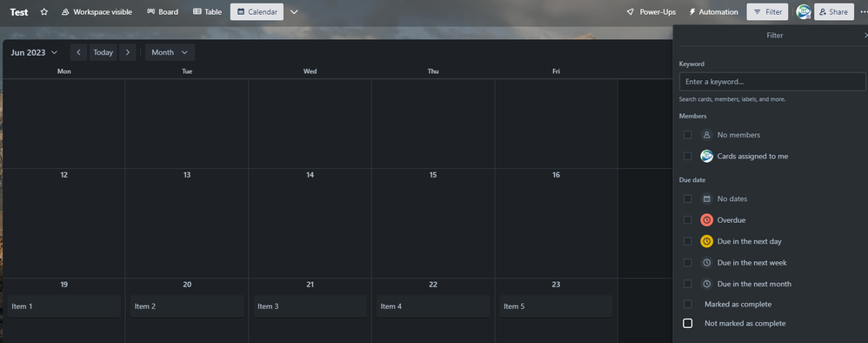Click the Test board title
Viewport: 868px width, 343px height.
click(19, 11)
